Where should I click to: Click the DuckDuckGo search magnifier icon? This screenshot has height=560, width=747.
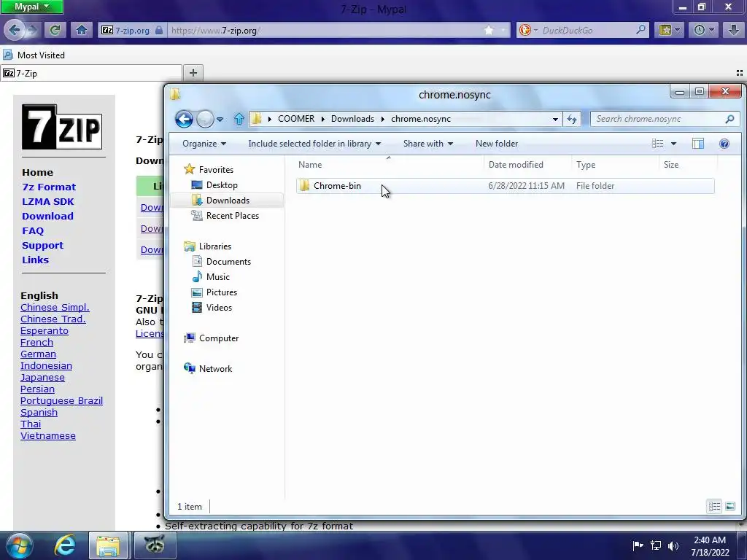point(640,30)
